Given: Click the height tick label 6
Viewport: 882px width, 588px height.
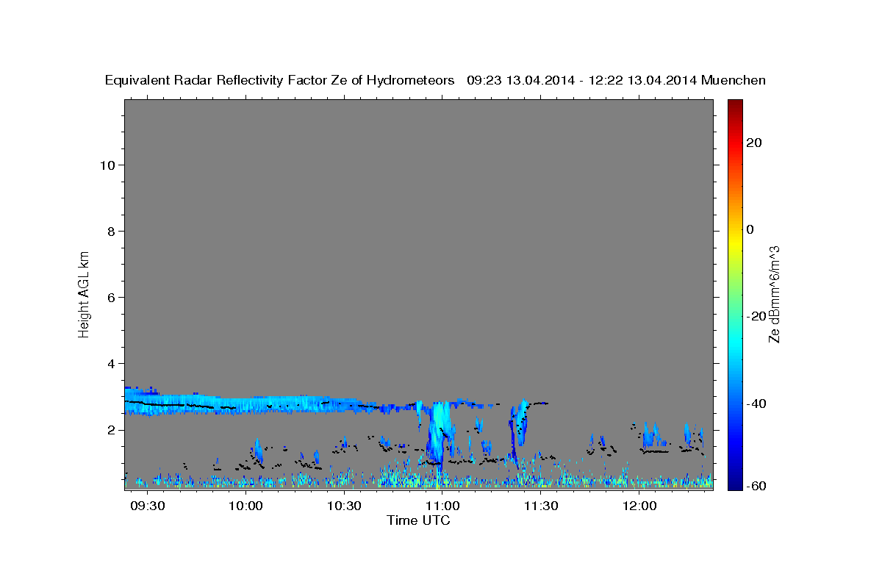Looking at the screenshot, I should 111,298.
